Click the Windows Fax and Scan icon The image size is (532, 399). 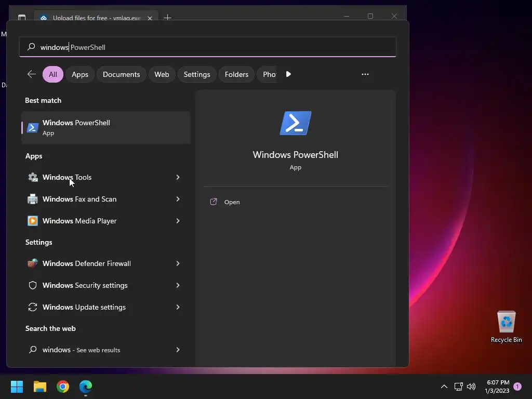tap(33, 199)
